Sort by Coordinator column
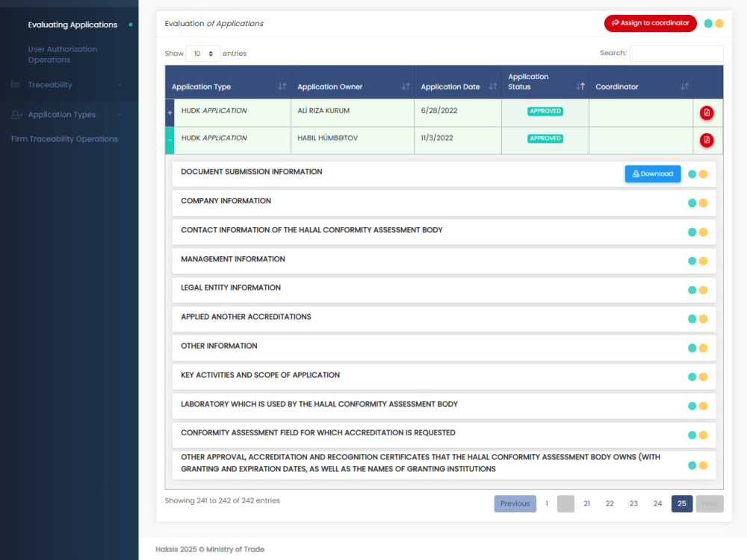Viewport: 747px width, 560px height. tap(641, 82)
